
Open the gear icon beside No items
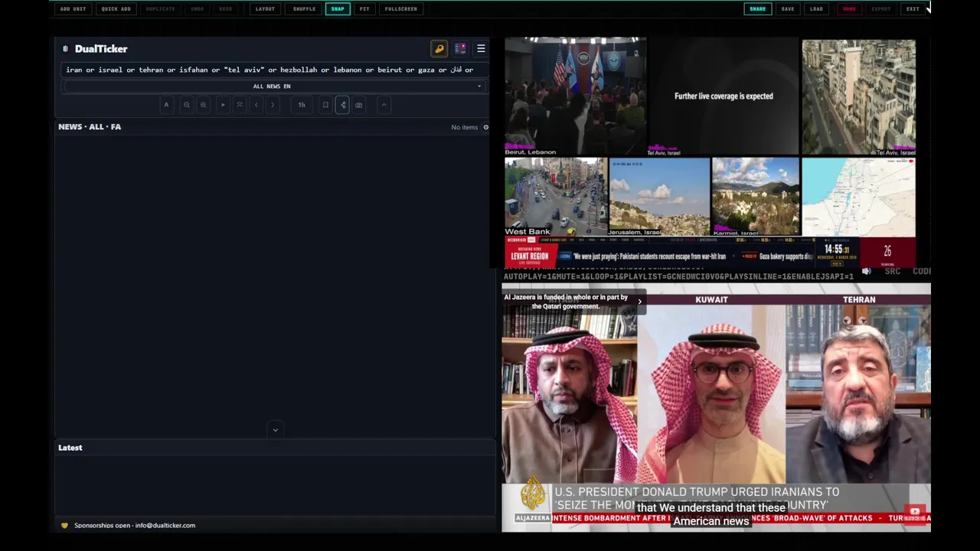[x=485, y=127]
